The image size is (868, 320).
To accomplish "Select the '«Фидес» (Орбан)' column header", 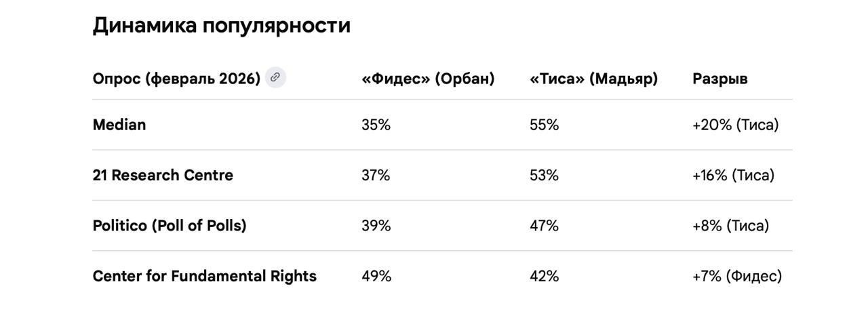I will tap(428, 79).
